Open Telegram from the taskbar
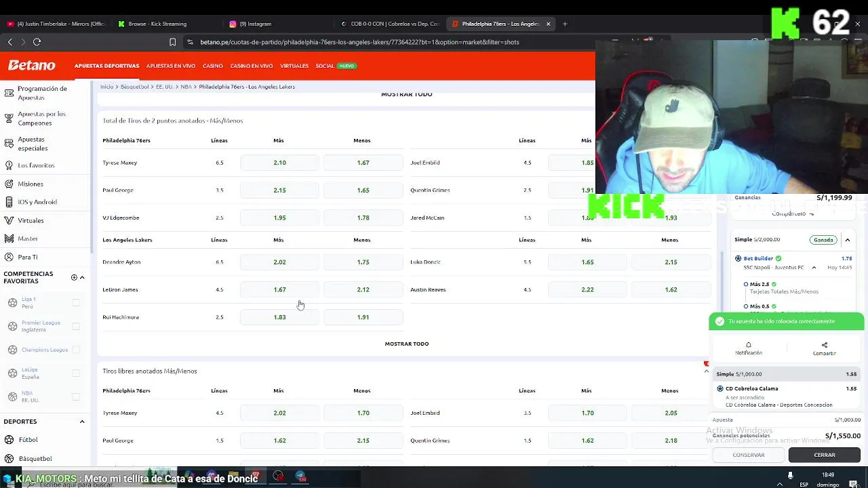 click(x=300, y=477)
